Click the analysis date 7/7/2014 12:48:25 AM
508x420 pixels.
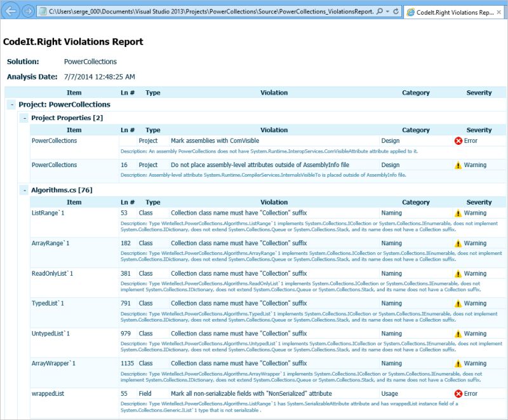coord(100,77)
